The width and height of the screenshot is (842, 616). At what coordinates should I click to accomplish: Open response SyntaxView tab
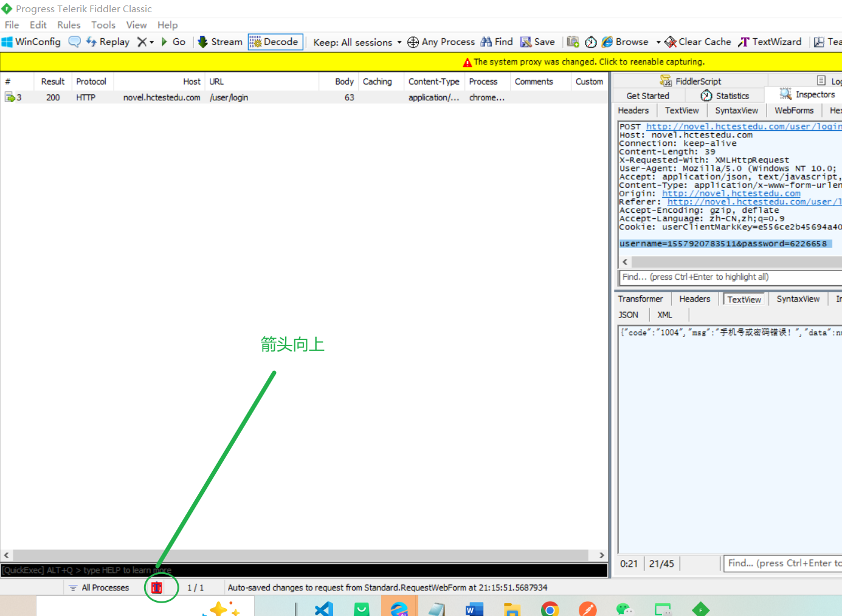(x=798, y=299)
